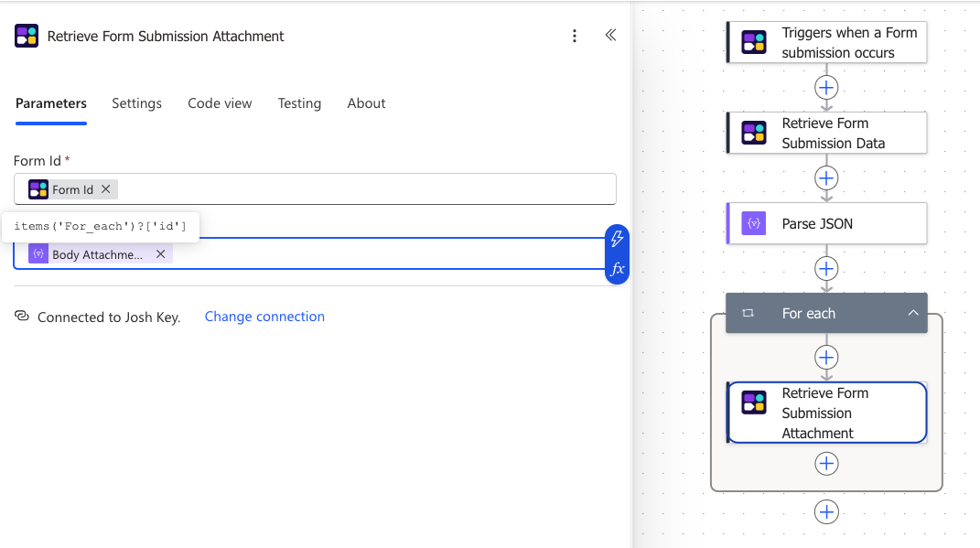980x548 pixels.
Task: Open expression editor with fx icon
Action: click(x=617, y=269)
